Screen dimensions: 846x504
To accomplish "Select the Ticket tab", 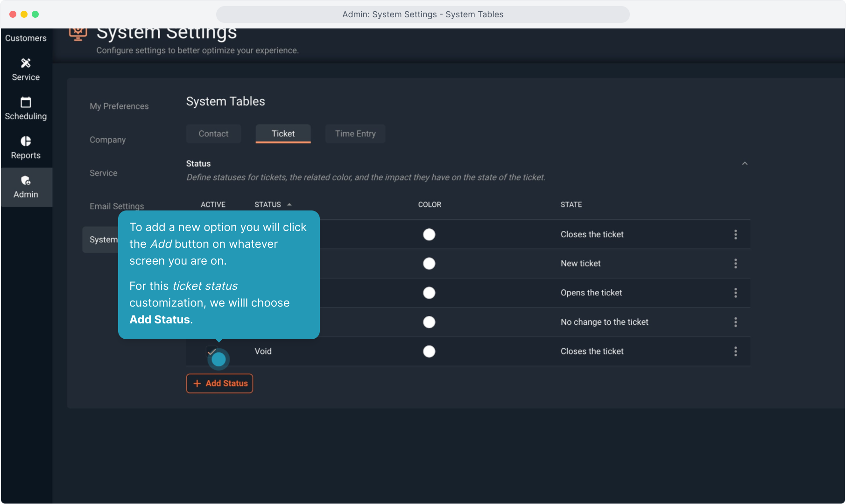I will pyautogui.click(x=283, y=134).
